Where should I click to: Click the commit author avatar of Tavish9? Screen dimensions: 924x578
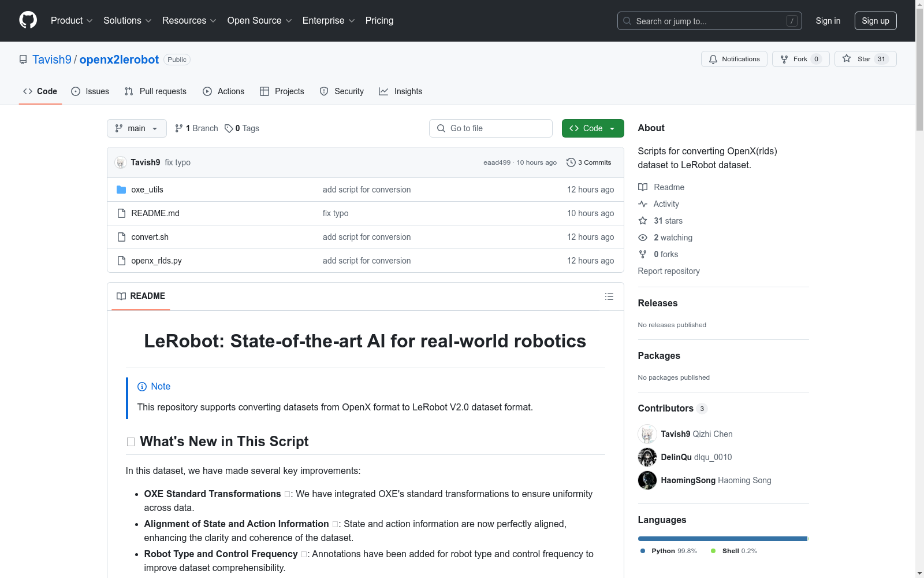[121, 162]
